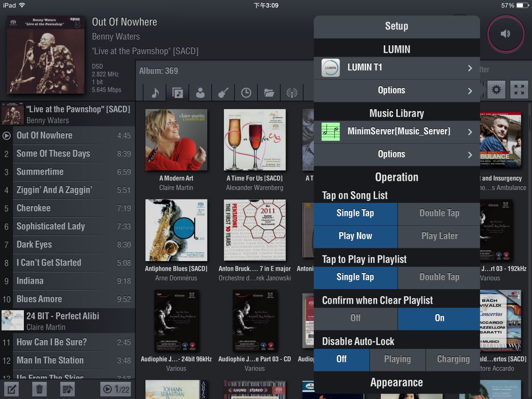Click the now playing Benny Waters album art

click(x=46, y=55)
